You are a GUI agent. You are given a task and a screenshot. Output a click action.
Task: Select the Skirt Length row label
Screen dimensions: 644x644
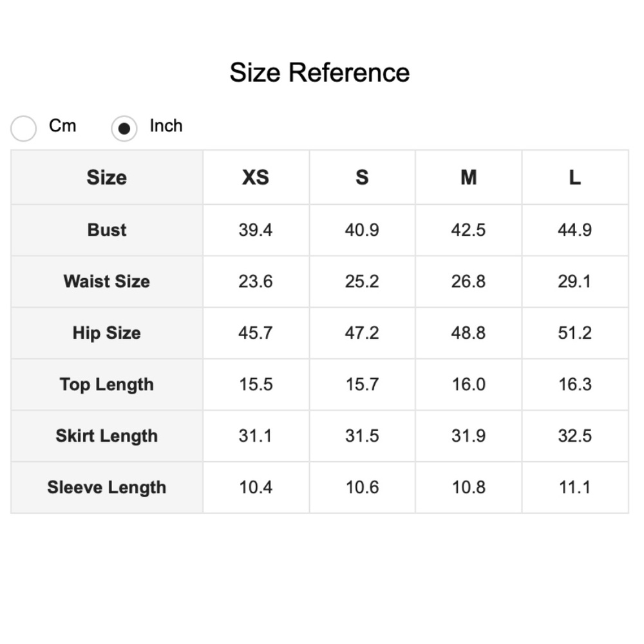[x=107, y=436]
